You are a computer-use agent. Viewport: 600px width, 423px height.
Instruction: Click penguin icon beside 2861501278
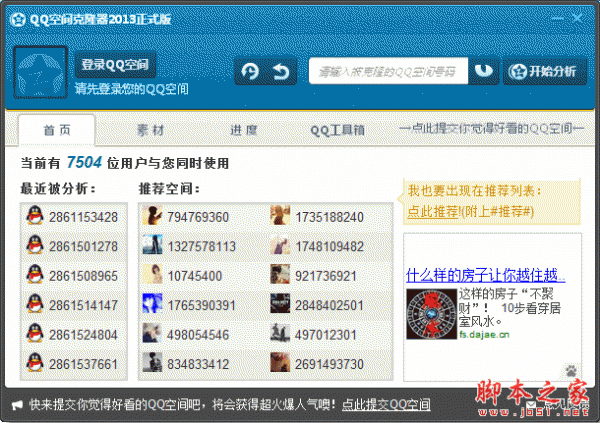click(x=35, y=245)
